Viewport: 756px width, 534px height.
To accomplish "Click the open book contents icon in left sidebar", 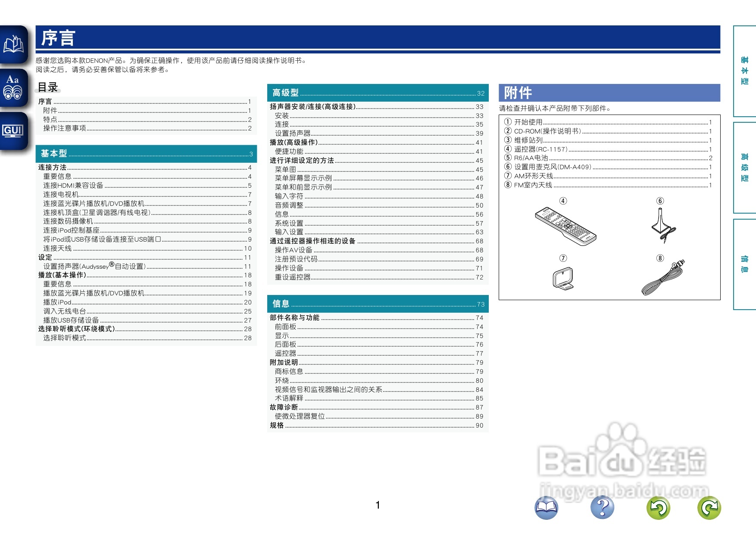I will coord(14,44).
